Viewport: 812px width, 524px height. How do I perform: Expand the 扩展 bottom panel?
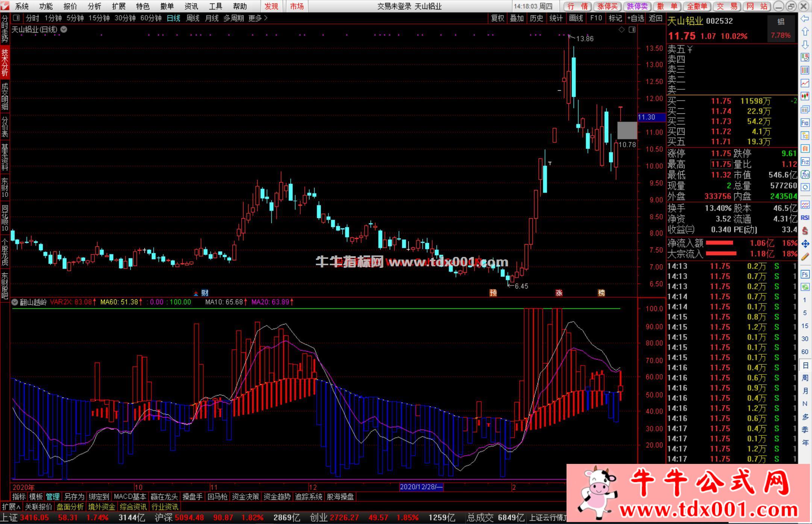point(11,507)
